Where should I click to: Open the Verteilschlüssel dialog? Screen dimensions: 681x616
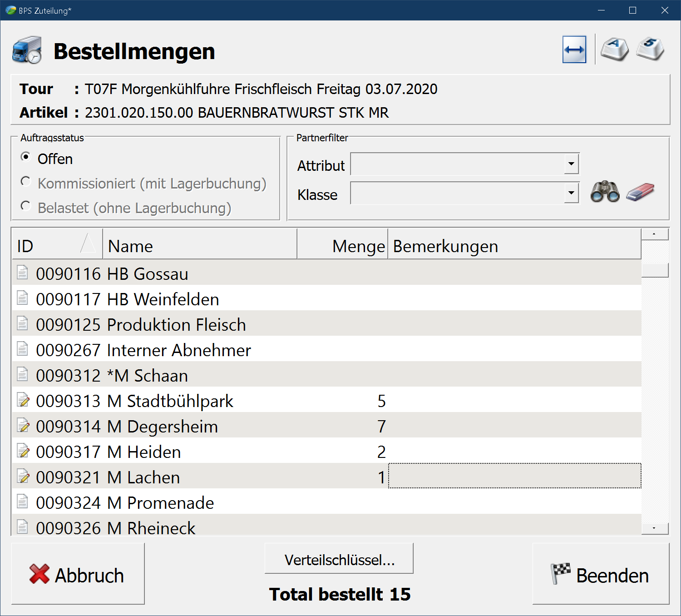point(339,559)
